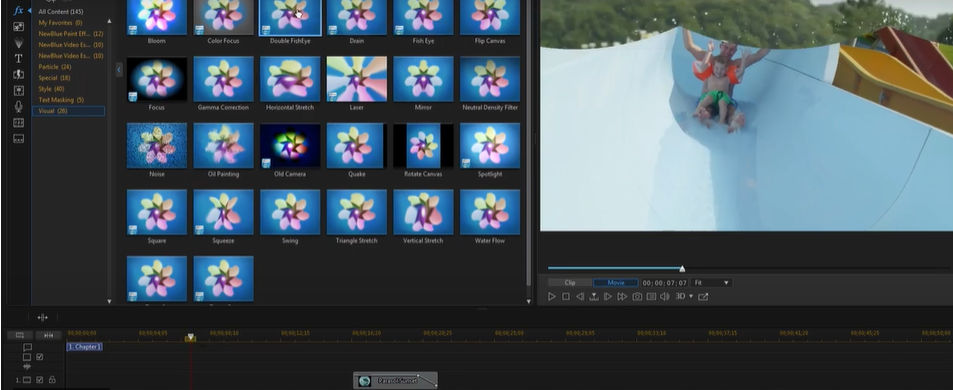Stop the preview playback

coord(566,296)
